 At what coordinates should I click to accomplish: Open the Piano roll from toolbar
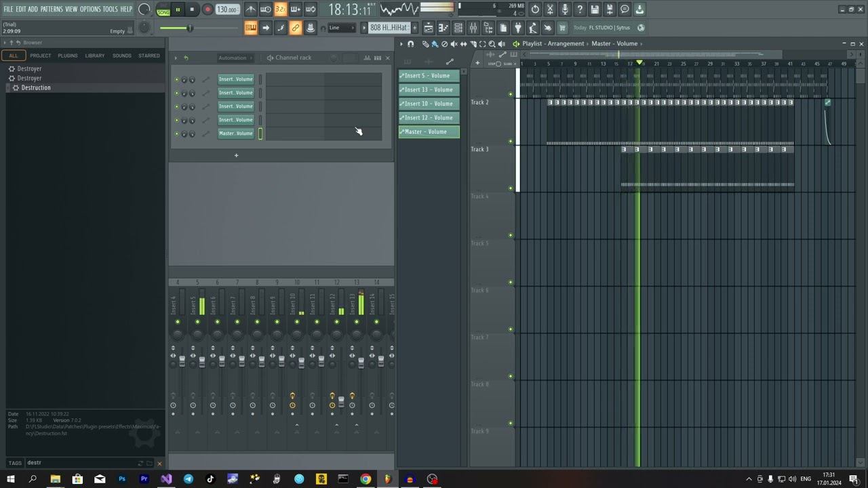[x=443, y=28]
